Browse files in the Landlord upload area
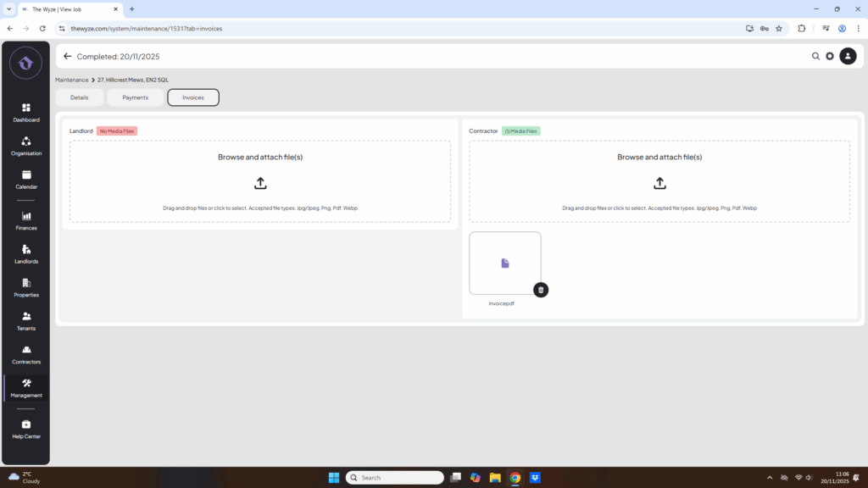This screenshot has height=488, width=868. tap(260, 182)
